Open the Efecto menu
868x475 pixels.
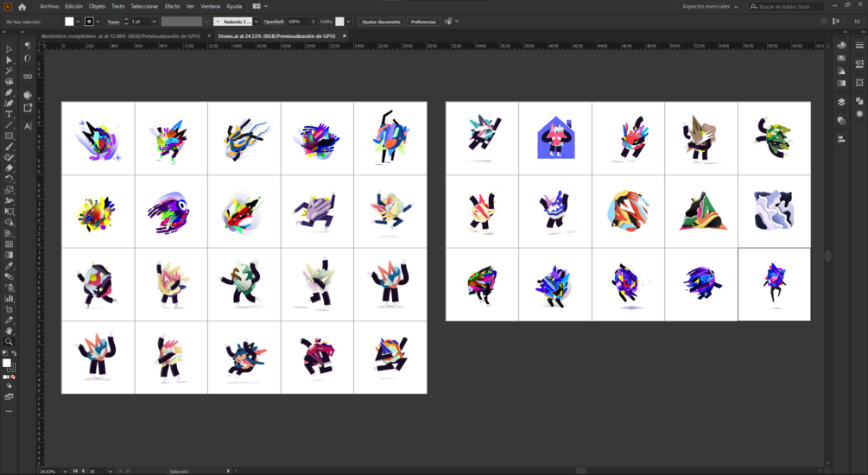pos(172,7)
